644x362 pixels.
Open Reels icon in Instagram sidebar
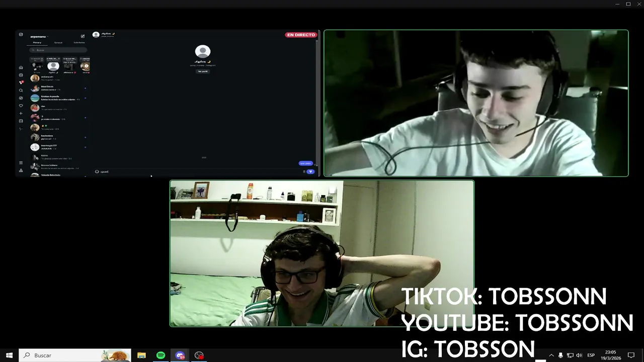21,75
